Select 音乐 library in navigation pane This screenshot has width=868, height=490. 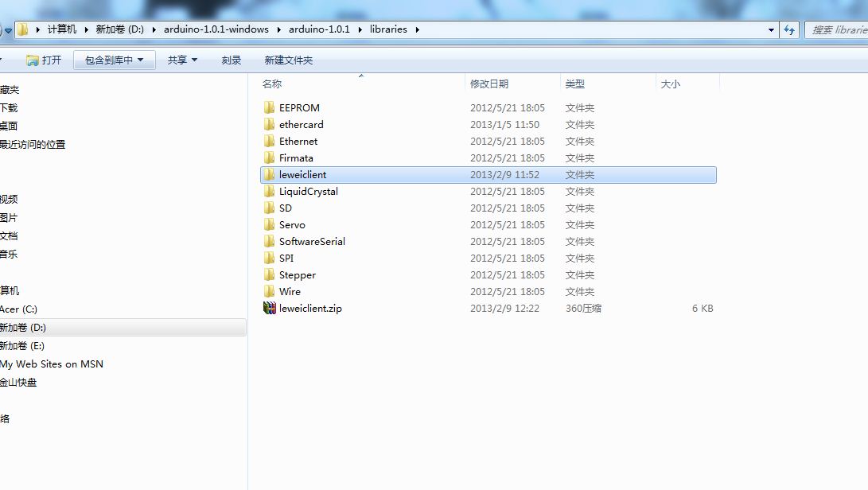pos(9,254)
